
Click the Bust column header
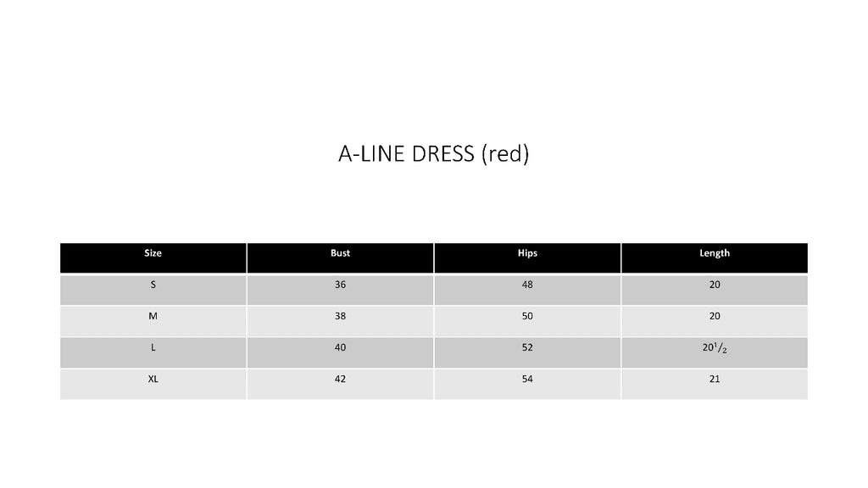[x=340, y=253]
